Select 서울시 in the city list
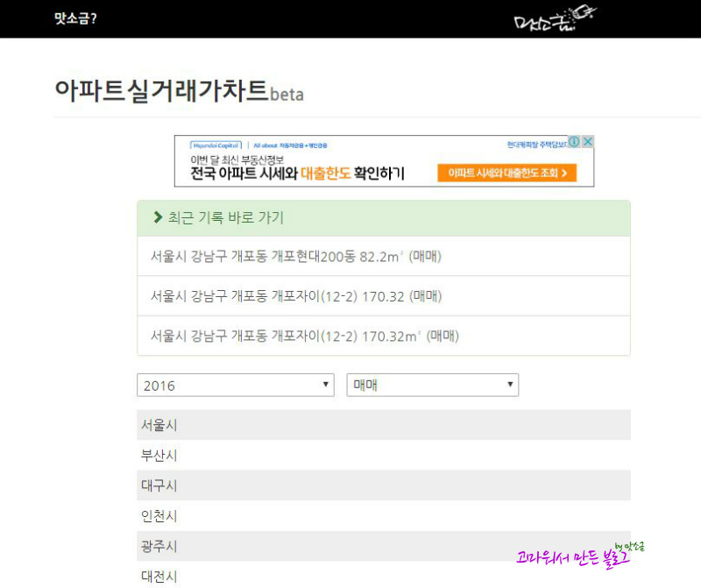The height and width of the screenshot is (588, 701). click(384, 425)
